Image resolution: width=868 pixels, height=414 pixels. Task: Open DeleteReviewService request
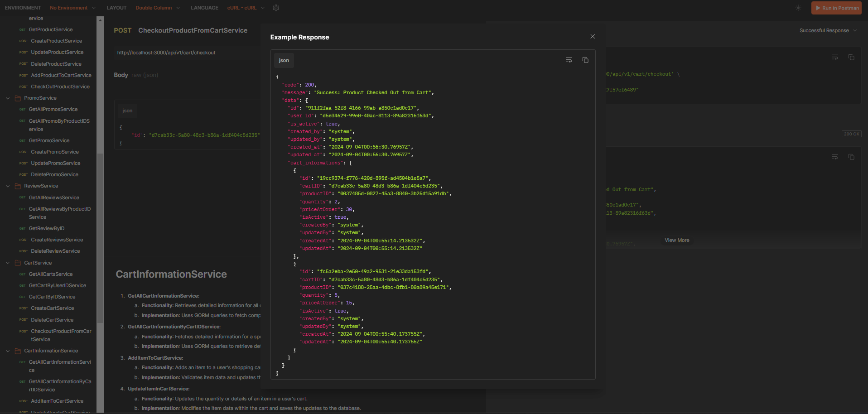click(x=55, y=251)
